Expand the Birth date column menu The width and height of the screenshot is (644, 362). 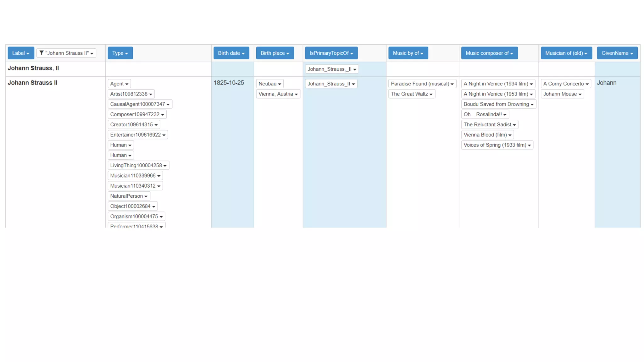231,53
